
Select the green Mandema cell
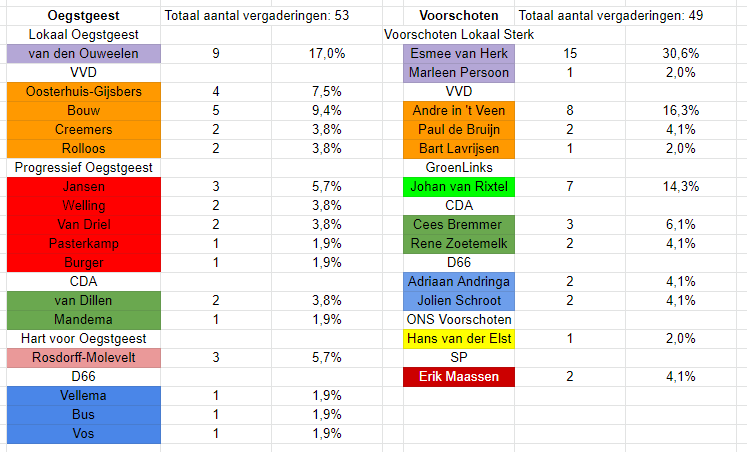pyautogui.click(x=82, y=319)
